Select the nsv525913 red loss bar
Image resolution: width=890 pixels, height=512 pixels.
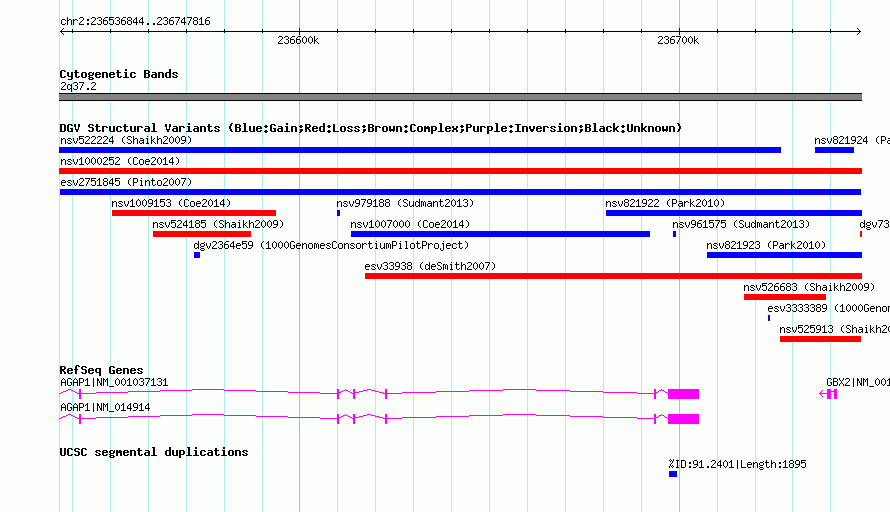(820, 339)
